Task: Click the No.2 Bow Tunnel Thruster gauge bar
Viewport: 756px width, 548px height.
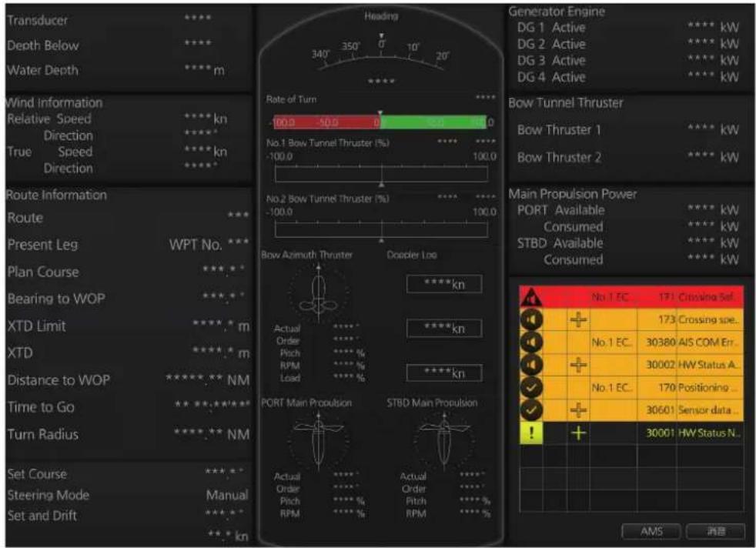Action: click(x=381, y=229)
